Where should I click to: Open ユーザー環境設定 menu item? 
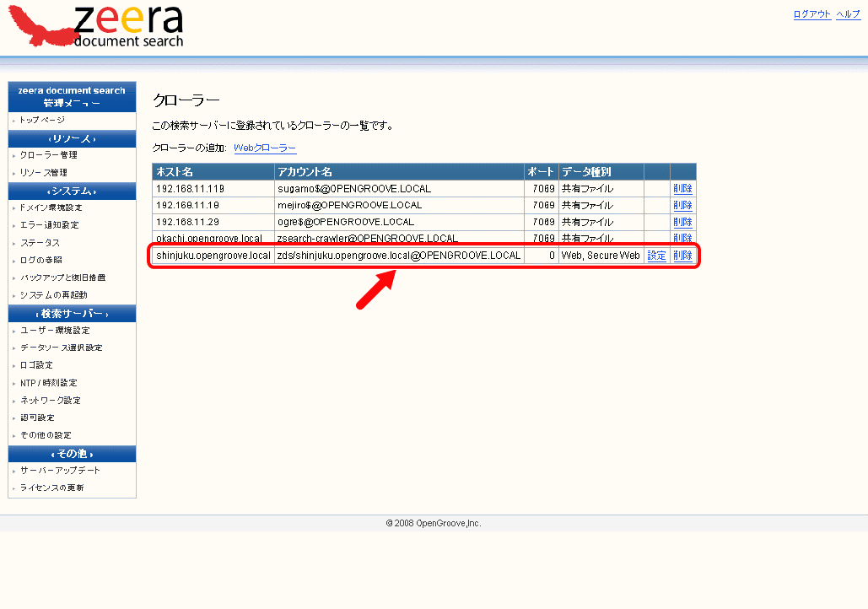point(55,331)
